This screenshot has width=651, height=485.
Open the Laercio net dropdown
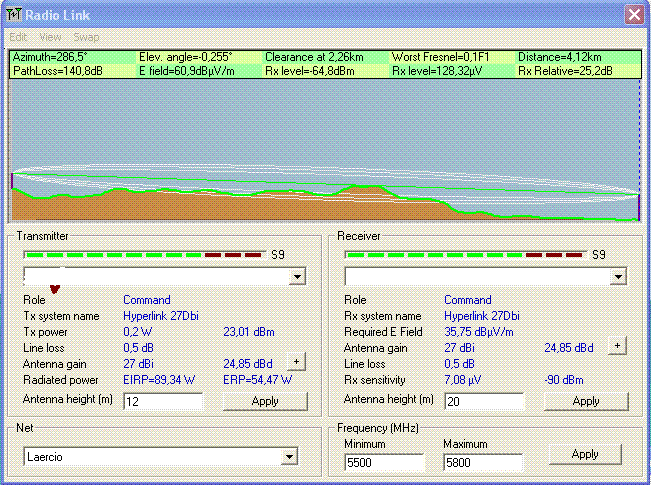click(290, 457)
